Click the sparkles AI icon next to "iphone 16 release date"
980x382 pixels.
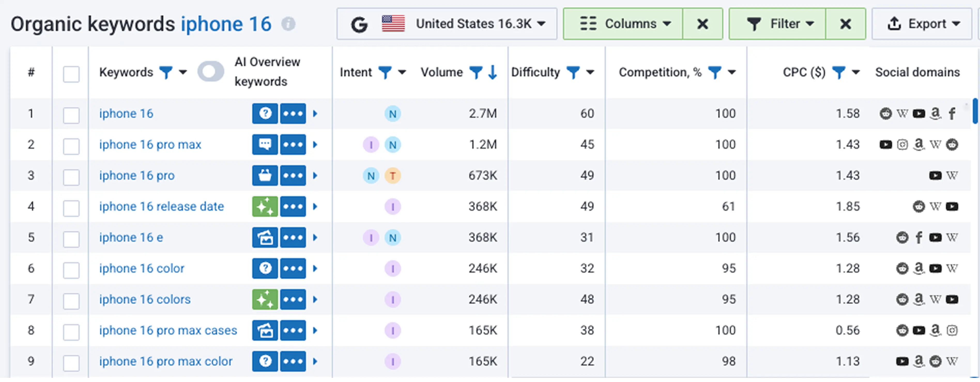(265, 206)
